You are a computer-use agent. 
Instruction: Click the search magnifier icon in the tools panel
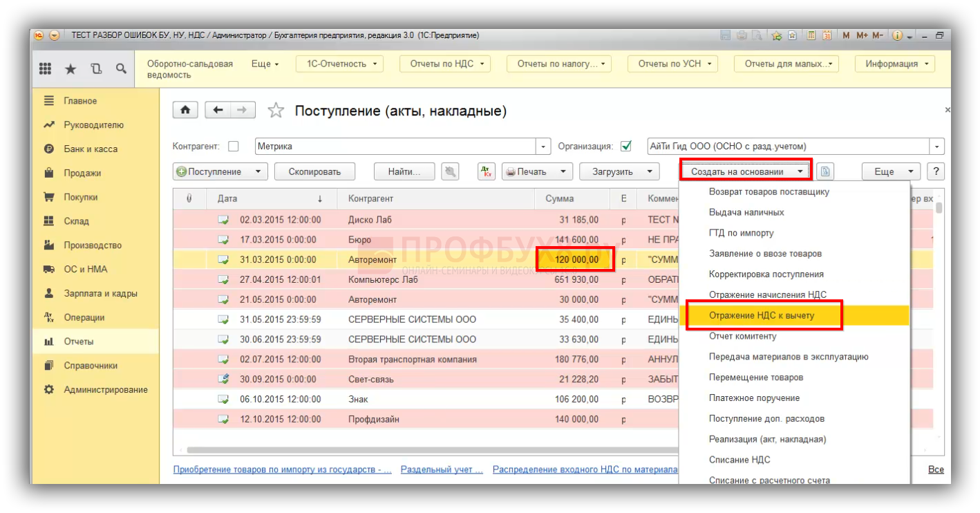[121, 68]
